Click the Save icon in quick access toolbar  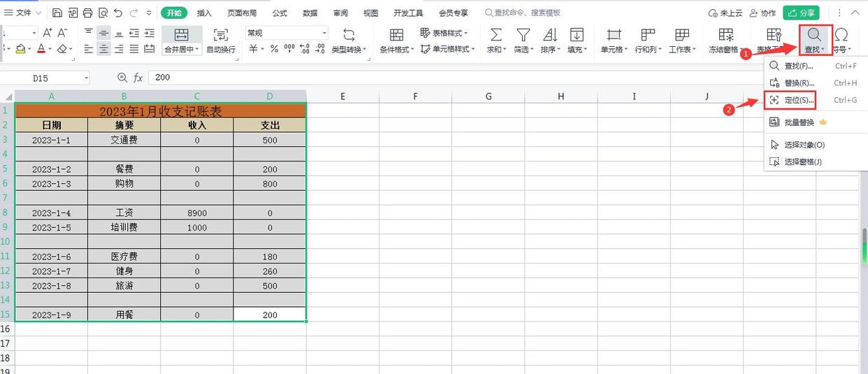[x=57, y=13]
